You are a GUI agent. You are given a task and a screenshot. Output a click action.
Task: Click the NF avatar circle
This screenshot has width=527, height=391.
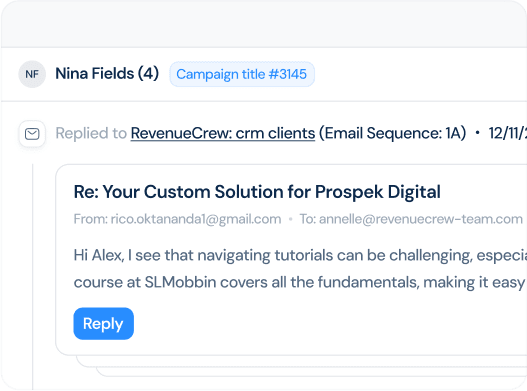pos(32,74)
